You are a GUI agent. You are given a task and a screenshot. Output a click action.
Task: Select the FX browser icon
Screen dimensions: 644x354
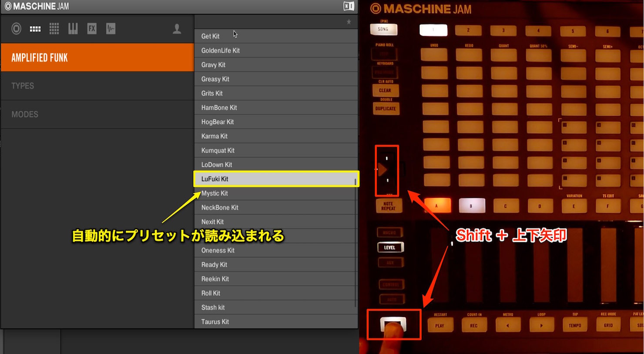tap(92, 29)
